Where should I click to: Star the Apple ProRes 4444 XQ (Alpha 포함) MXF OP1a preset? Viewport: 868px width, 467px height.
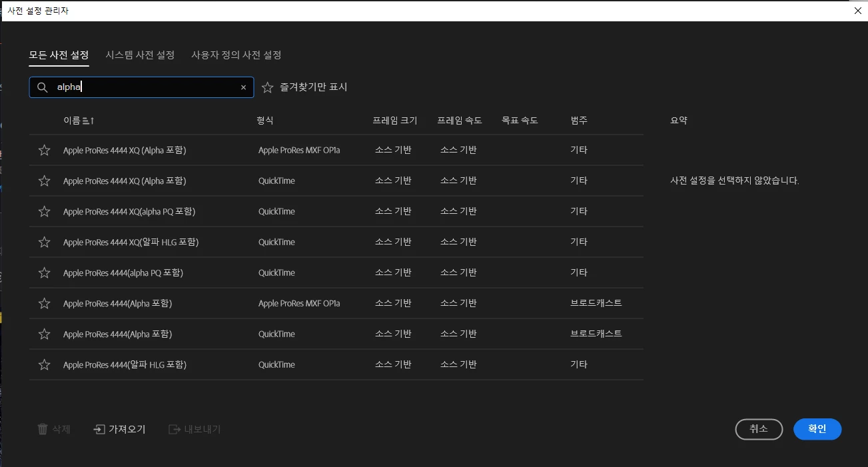(x=45, y=150)
